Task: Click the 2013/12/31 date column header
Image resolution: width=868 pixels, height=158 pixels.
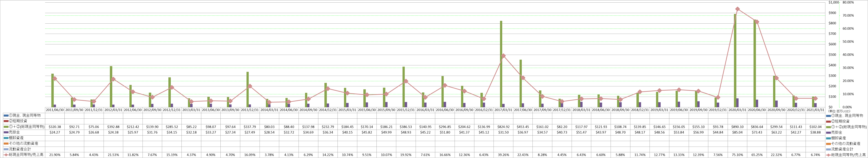Action: [x=250, y=110]
